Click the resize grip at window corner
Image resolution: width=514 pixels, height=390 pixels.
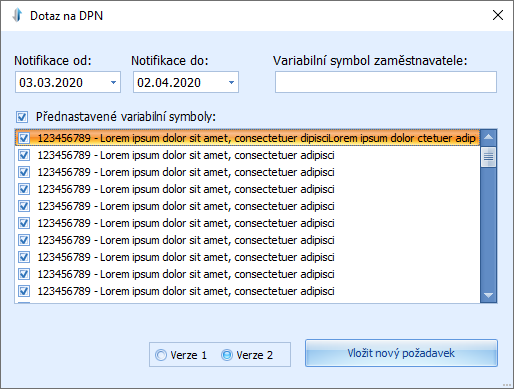pos(507,385)
